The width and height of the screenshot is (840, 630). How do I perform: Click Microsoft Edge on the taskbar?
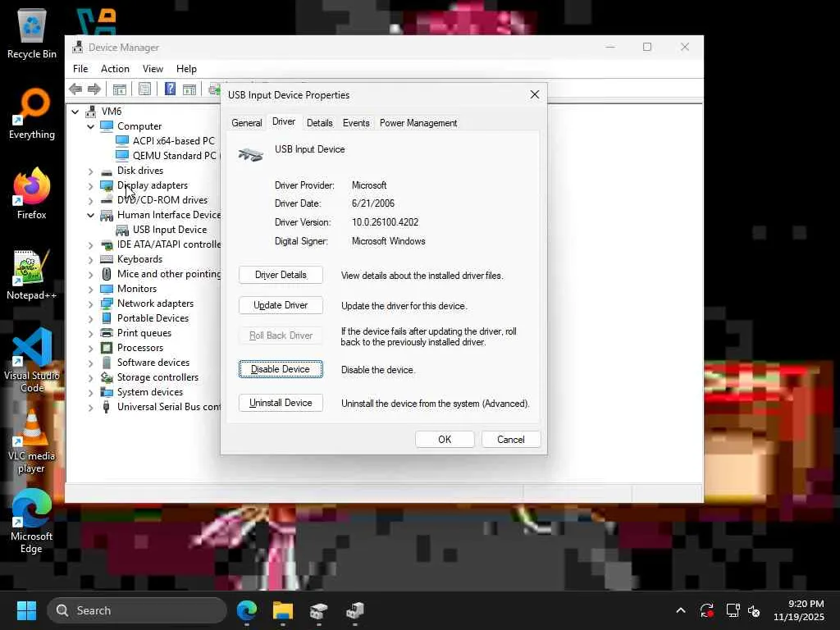pos(247,610)
